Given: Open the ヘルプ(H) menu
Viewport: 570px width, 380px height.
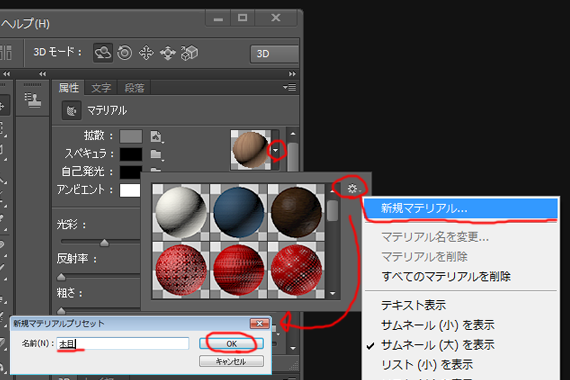Looking at the screenshot, I should click(x=25, y=24).
